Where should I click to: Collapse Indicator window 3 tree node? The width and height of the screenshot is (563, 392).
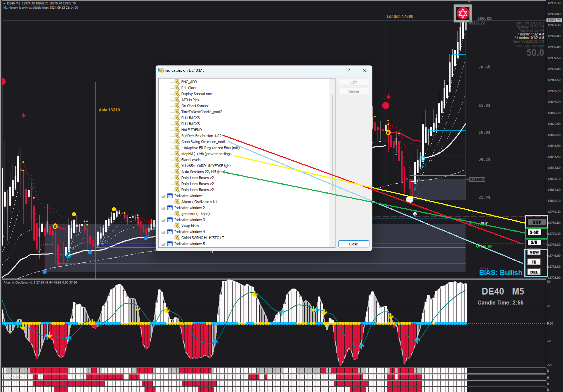coord(163,220)
